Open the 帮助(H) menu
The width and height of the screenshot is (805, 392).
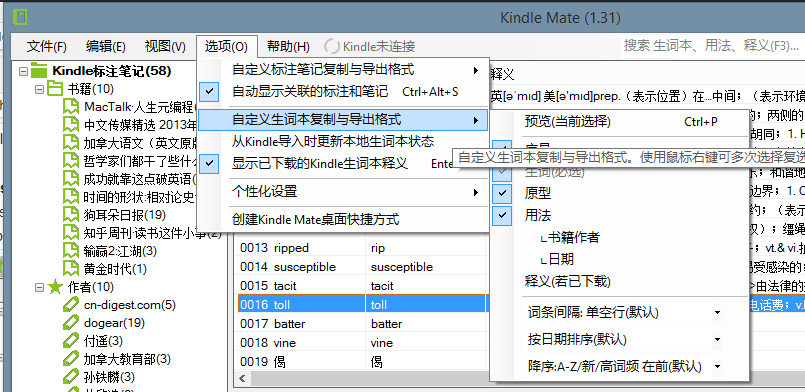(288, 47)
